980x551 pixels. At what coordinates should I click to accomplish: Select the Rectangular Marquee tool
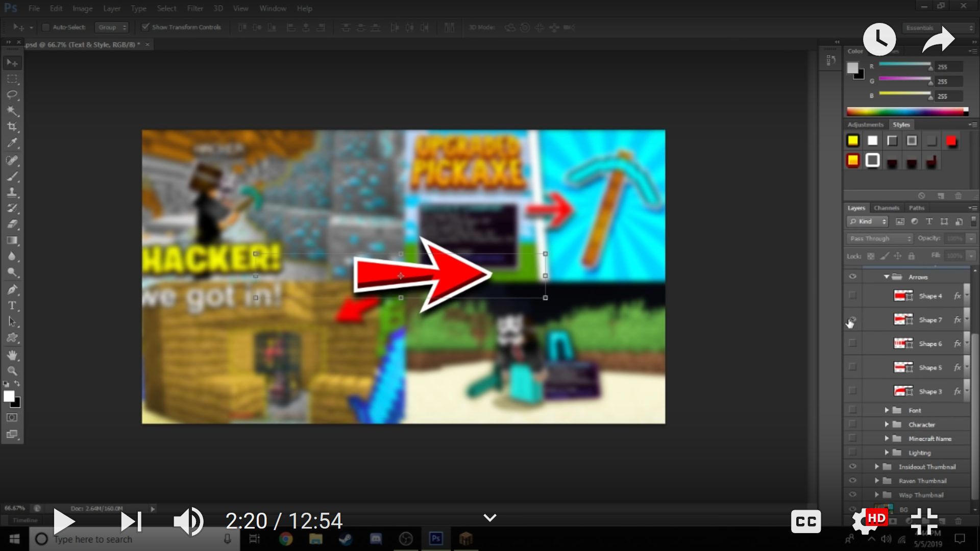pyautogui.click(x=12, y=79)
